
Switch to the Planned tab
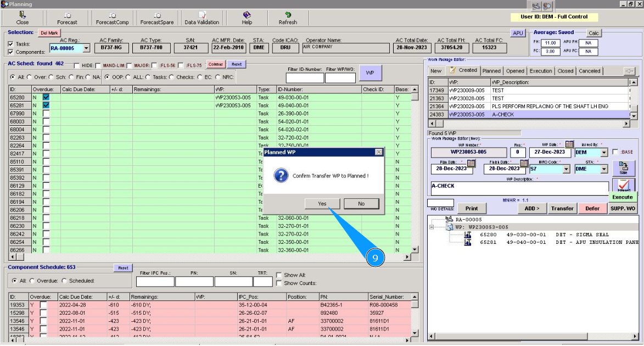[491, 71]
